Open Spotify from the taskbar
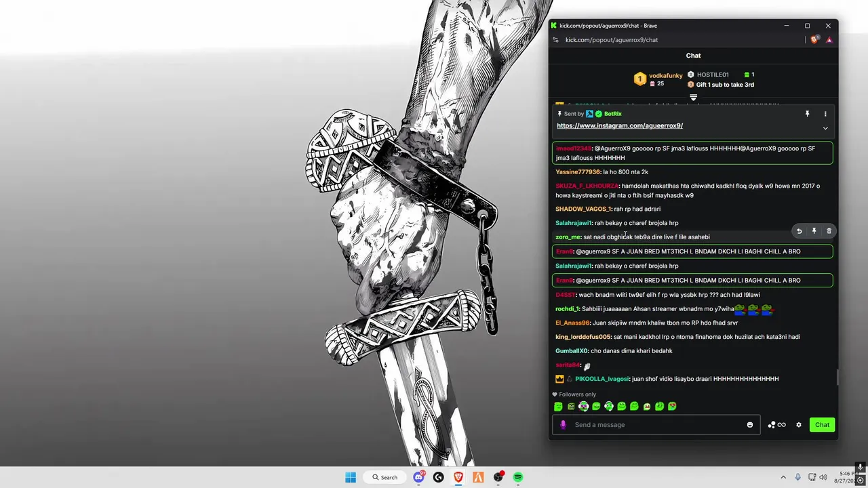868x488 pixels. pos(518,477)
